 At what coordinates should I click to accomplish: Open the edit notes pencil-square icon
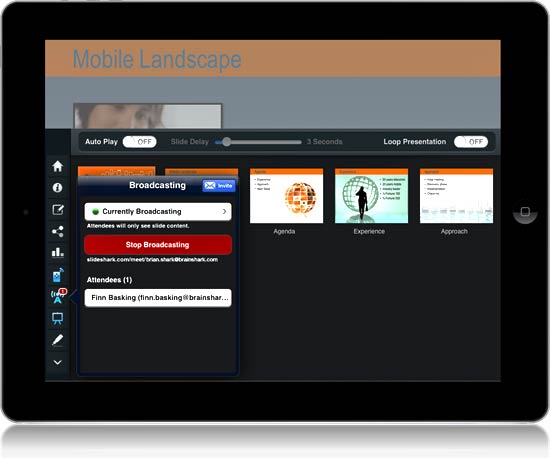click(58, 210)
